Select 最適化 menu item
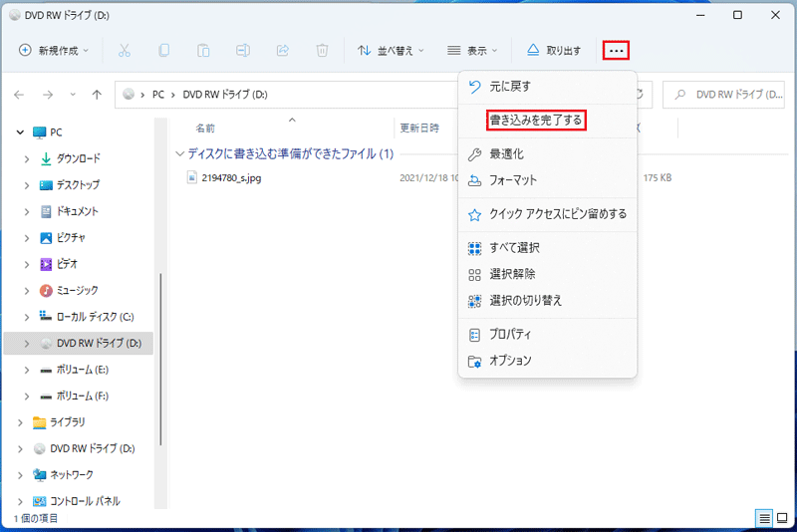Screen dimensions: 797x532 (547, 154)
